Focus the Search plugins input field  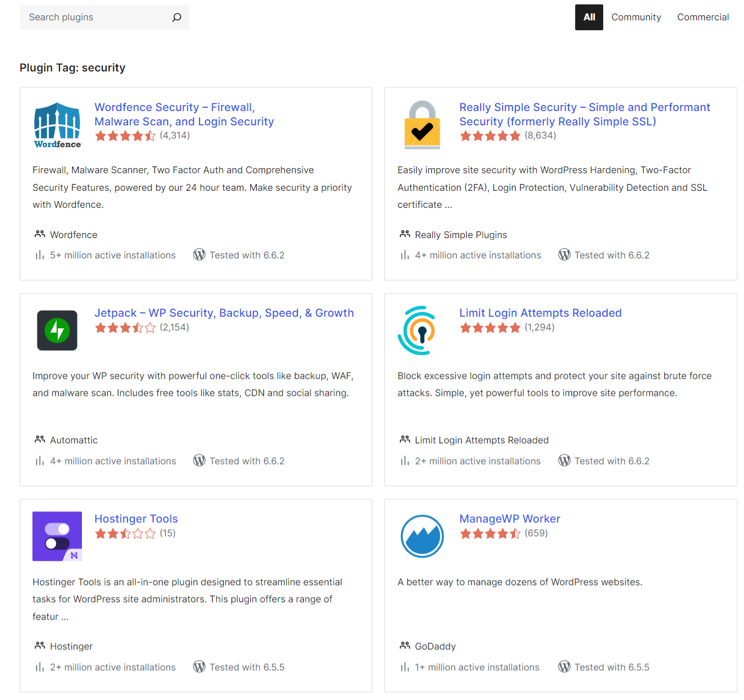(x=96, y=18)
